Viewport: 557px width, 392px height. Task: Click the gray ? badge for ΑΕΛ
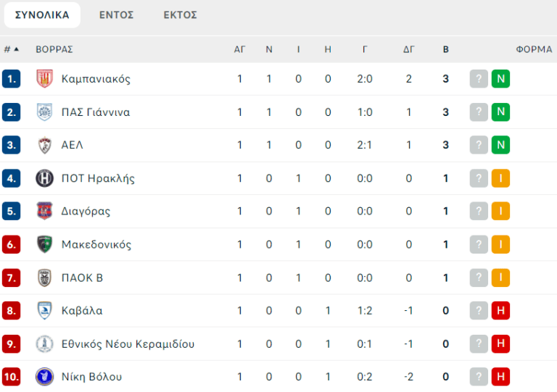coord(479,145)
